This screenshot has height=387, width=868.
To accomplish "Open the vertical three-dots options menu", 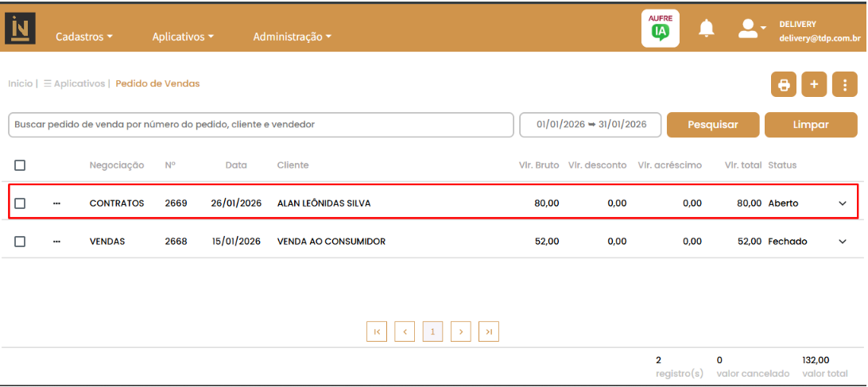I will pyautogui.click(x=845, y=85).
